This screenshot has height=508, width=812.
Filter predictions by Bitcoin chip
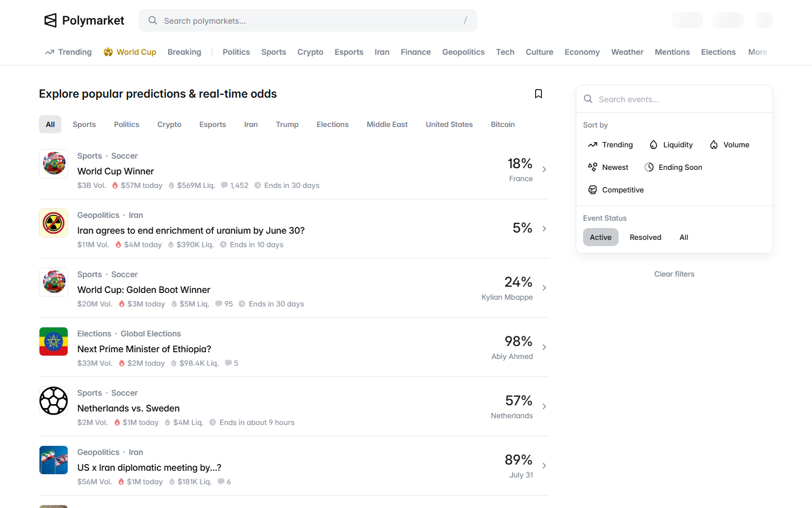[502, 124]
